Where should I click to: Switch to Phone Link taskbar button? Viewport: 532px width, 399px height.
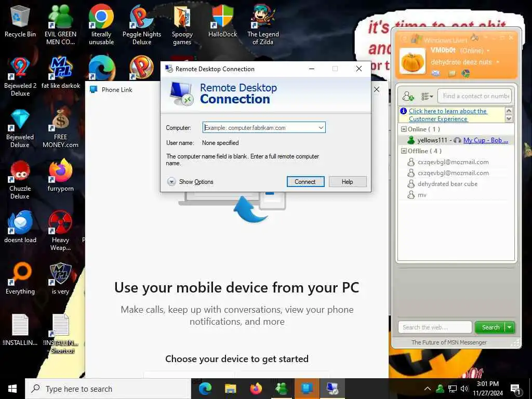(307, 389)
